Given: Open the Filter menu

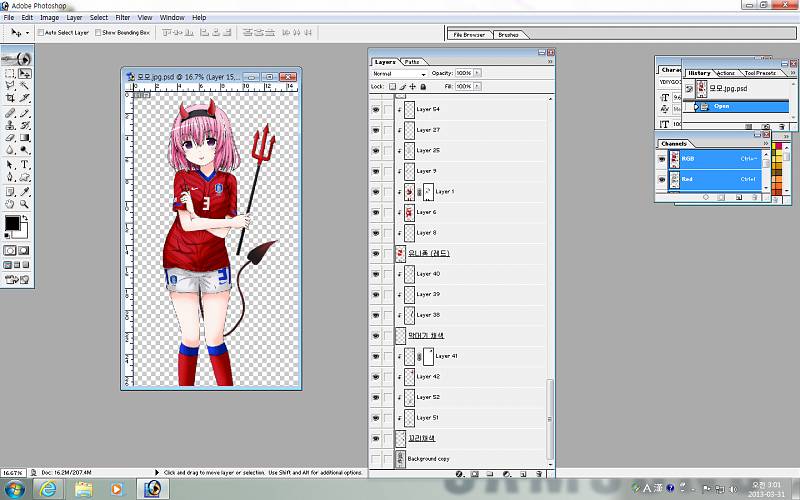Looking at the screenshot, I should (122, 17).
